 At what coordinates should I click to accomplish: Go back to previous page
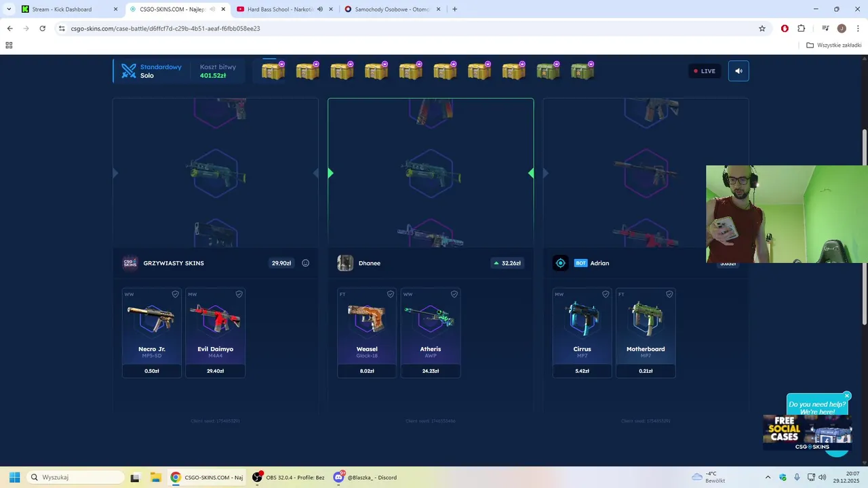9,28
